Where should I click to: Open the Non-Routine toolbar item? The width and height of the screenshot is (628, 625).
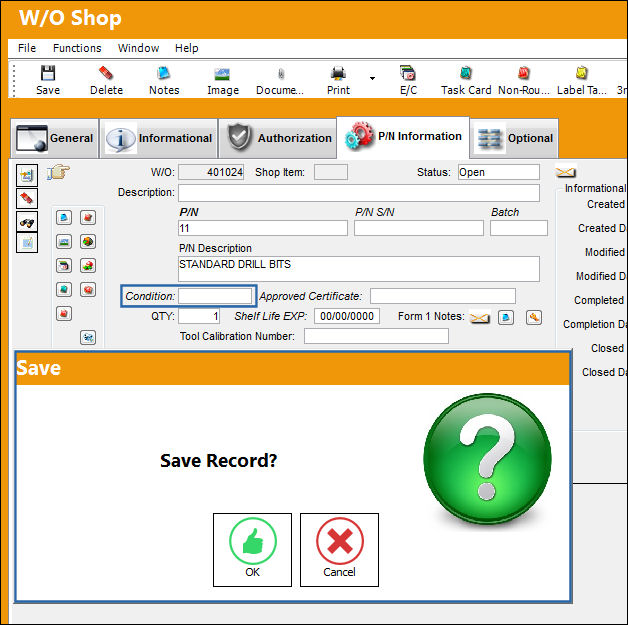(523, 80)
